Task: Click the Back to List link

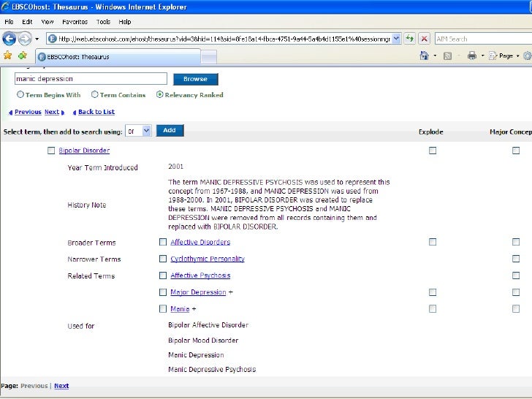Action: (96, 112)
